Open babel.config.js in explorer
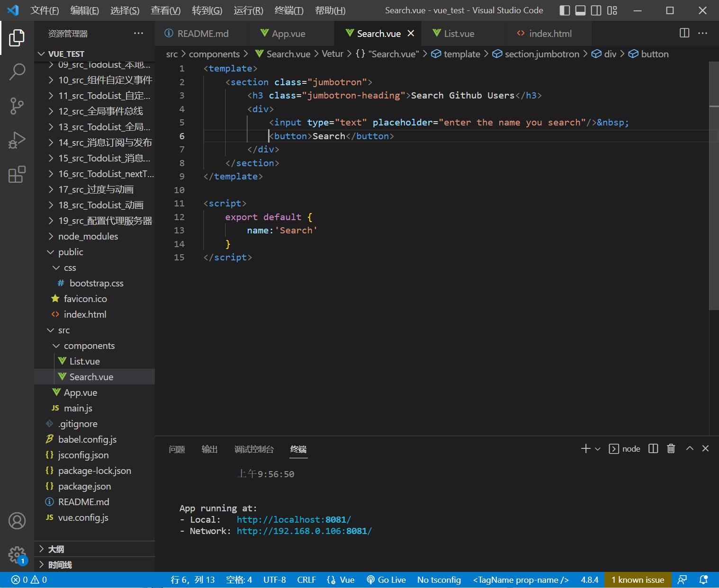719x588 pixels. 95,439
